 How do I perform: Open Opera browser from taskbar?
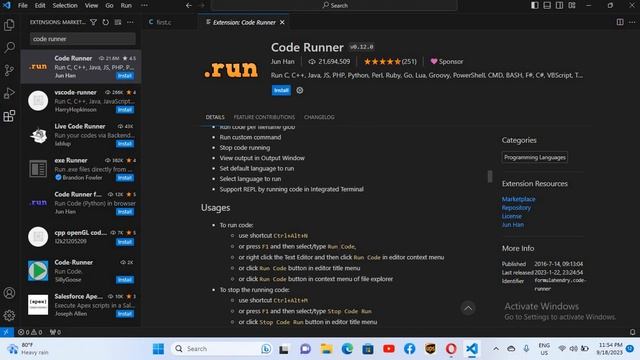(x=451, y=349)
